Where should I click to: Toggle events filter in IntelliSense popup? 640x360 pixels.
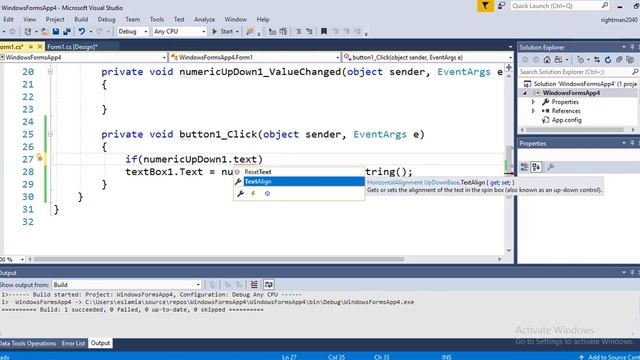[253, 193]
